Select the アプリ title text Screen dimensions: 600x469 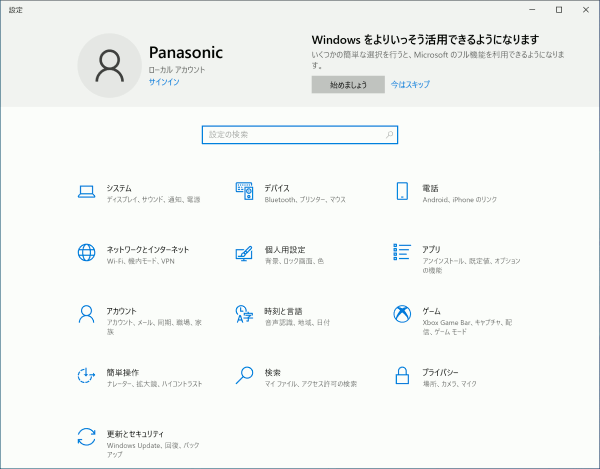(x=431, y=249)
